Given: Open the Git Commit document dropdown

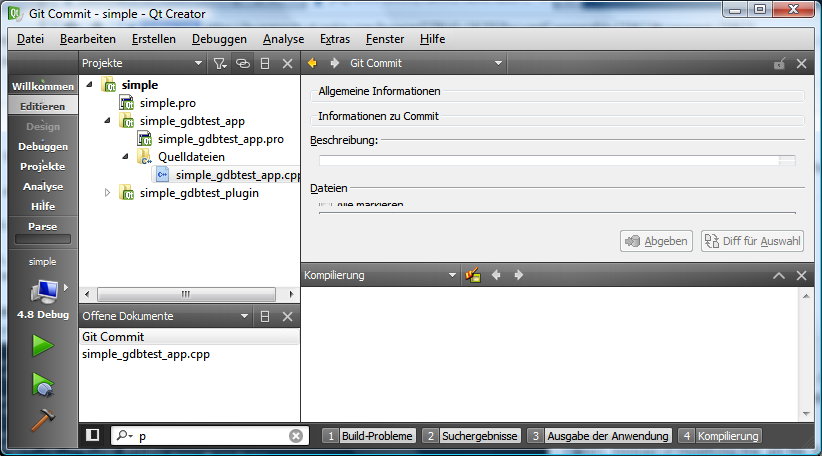Looking at the screenshot, I should [x=426, y=63].
